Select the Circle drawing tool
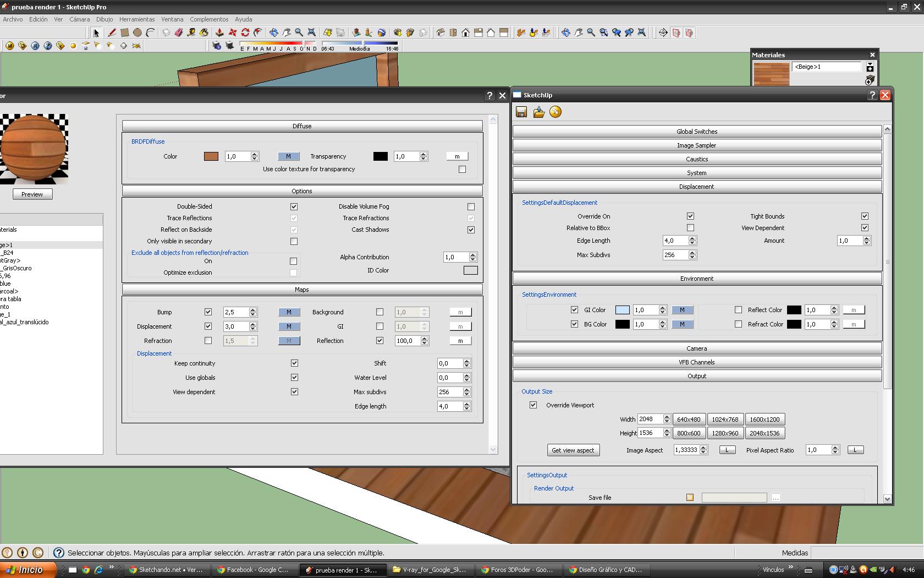Viewport: 924px width, 578px height. (137, 32)
